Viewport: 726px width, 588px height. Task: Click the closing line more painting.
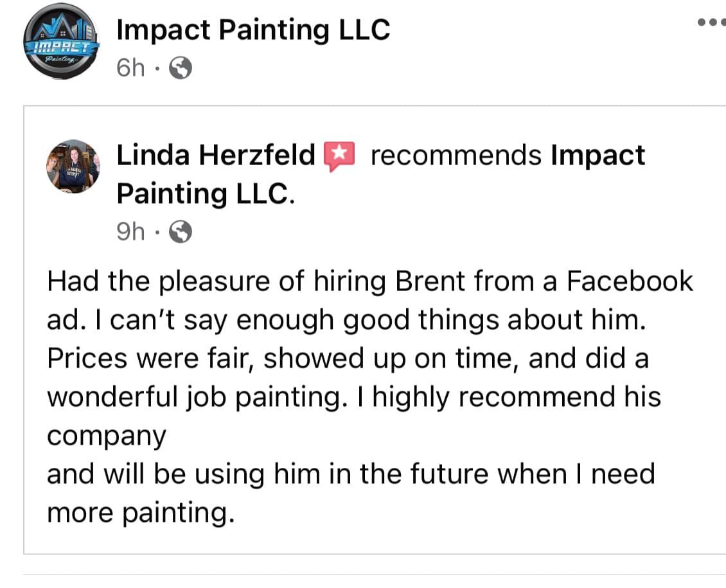coord(141,513)
